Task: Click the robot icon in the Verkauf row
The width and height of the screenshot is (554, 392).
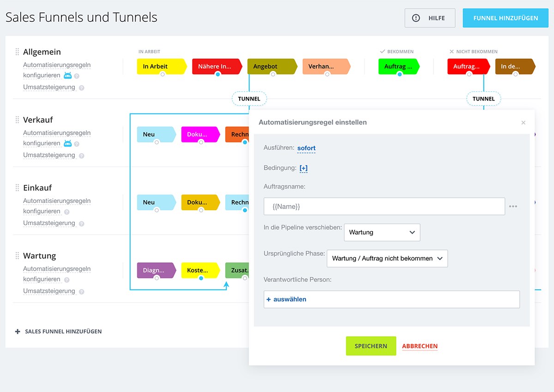Action: [x=68, y=143]
